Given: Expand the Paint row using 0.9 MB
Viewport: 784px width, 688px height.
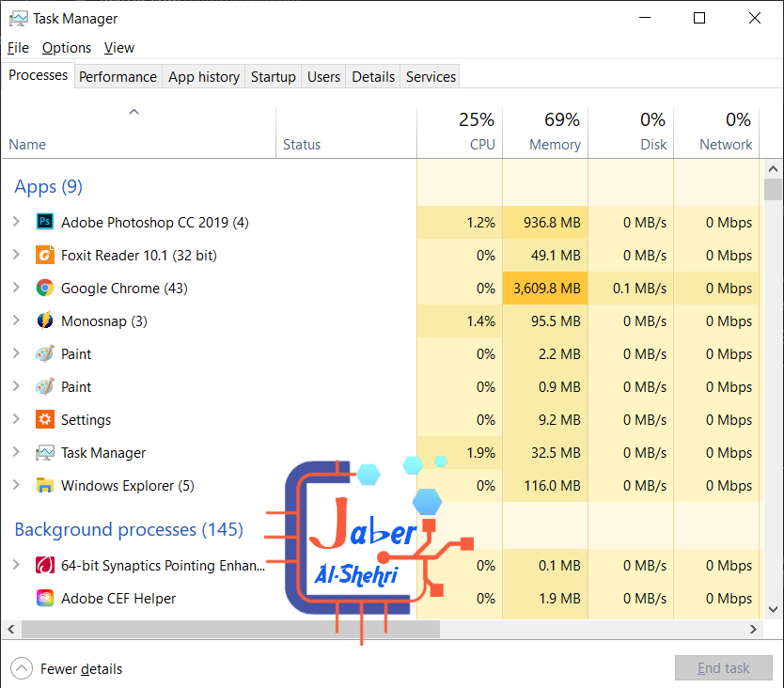Looking at the screenshot, I should [x=16, y=386].
